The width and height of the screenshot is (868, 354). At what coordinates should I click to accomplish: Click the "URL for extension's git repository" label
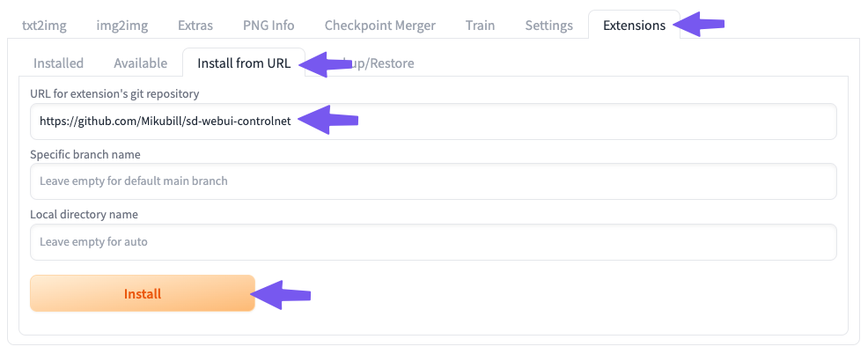(114, 93)
